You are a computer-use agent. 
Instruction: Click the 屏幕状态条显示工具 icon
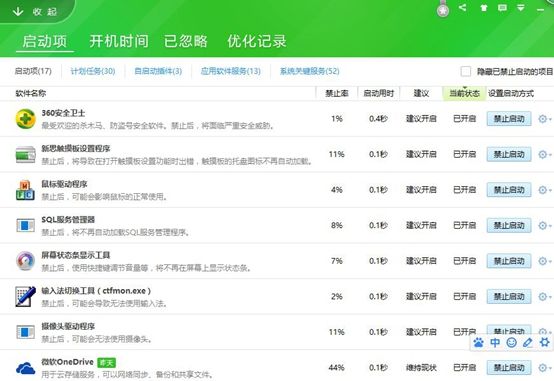(25, 261)
